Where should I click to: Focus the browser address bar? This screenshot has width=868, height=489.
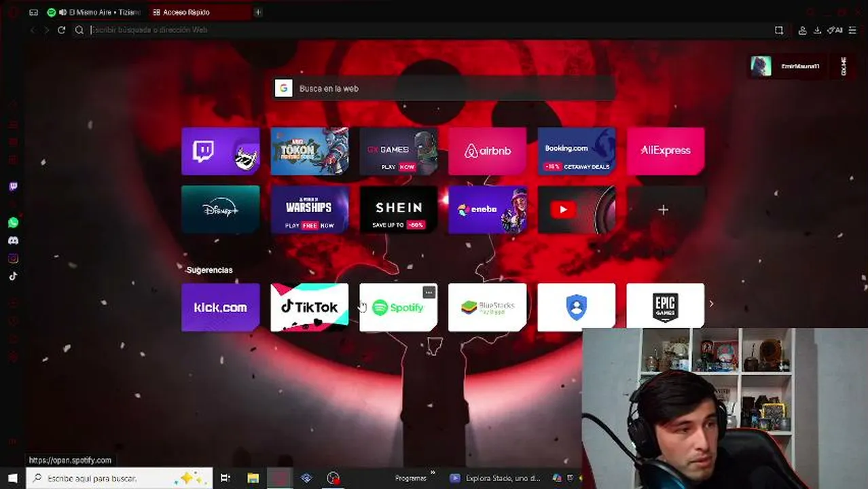coord(428,30)
